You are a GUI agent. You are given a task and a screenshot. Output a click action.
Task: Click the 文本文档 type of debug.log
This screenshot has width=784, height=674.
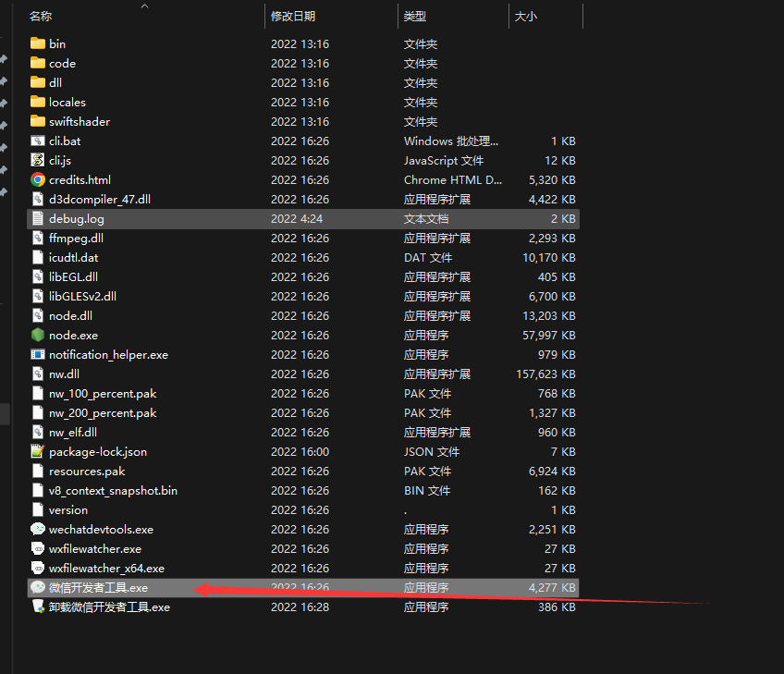pyautogui.click(x=426, y=218)
